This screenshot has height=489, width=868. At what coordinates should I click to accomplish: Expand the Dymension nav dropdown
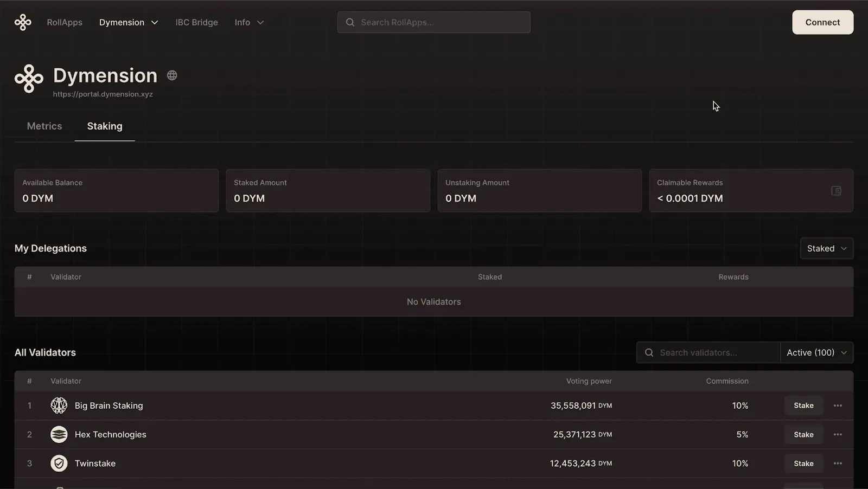coord(129,22)
